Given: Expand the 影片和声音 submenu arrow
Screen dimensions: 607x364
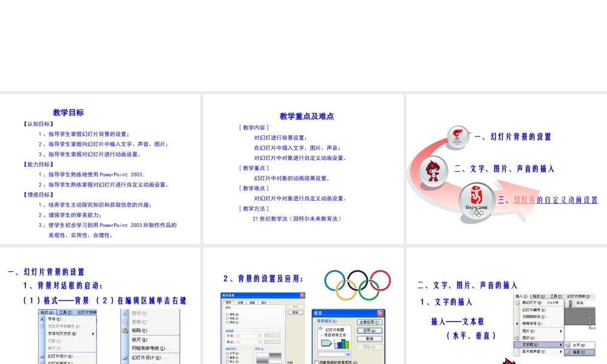Looking at the screenshot, I should click(561, 352).
